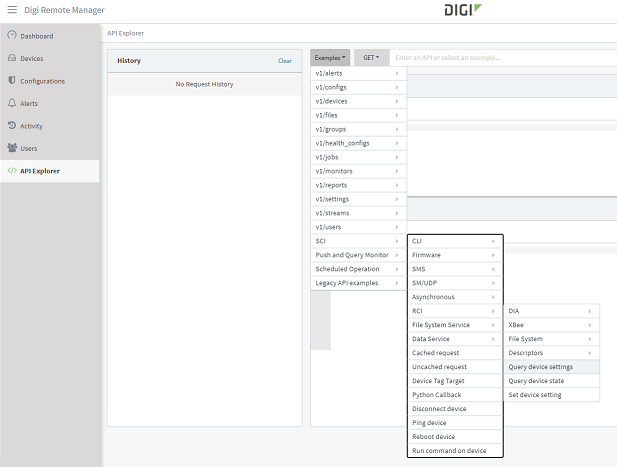Open Scheduled Operation menu entry
This screenshot has height=467, width=617.
[x=358, y=269]
